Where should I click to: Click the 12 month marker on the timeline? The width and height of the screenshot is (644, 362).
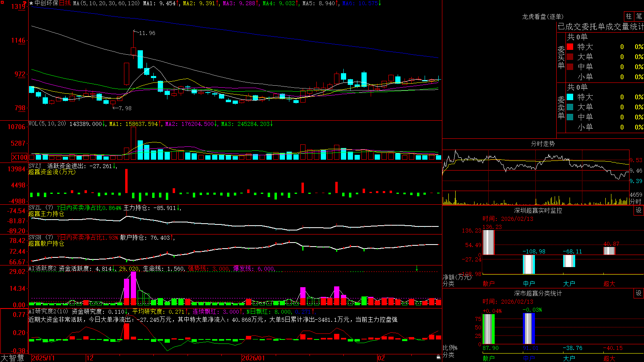pos(90,358)
